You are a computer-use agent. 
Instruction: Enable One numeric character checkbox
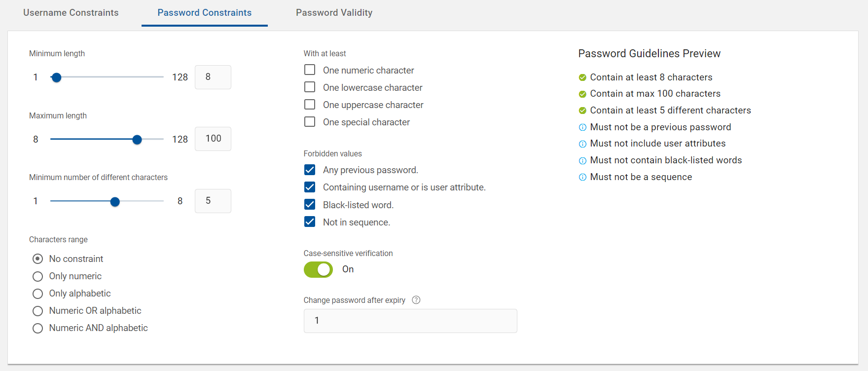(x=310, y=70)
